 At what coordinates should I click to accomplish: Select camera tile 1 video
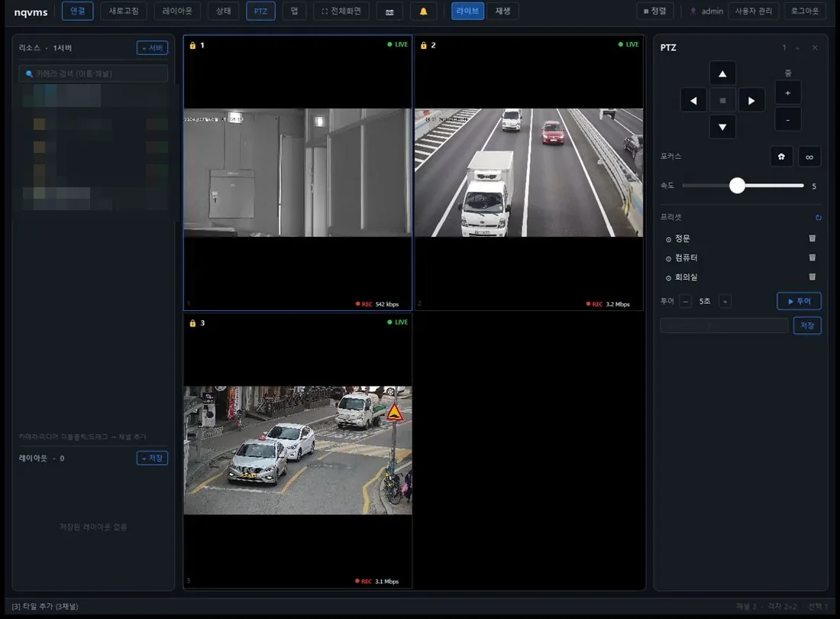[x=298, y=173]
